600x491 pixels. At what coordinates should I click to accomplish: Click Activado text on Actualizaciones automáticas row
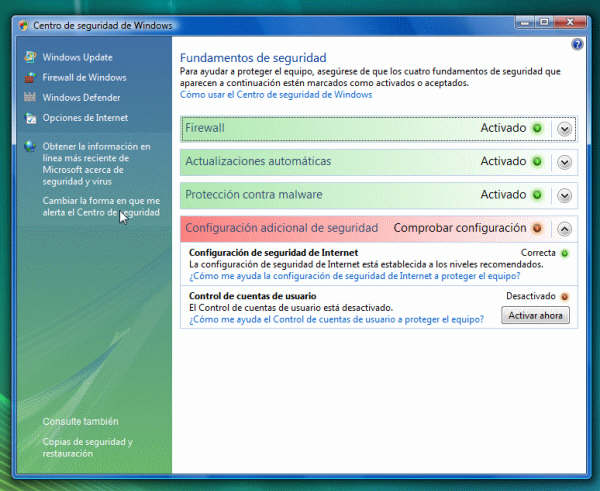(x=503, y=161)
